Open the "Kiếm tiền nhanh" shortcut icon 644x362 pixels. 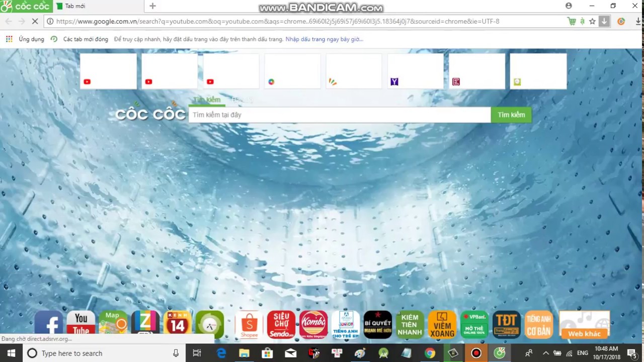click(410, 324)
